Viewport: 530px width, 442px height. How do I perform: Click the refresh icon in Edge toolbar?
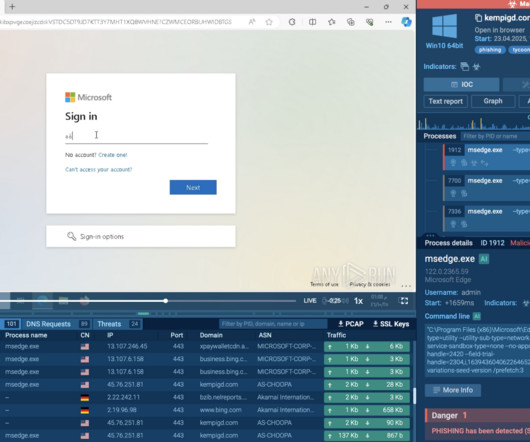pos(292,22)
